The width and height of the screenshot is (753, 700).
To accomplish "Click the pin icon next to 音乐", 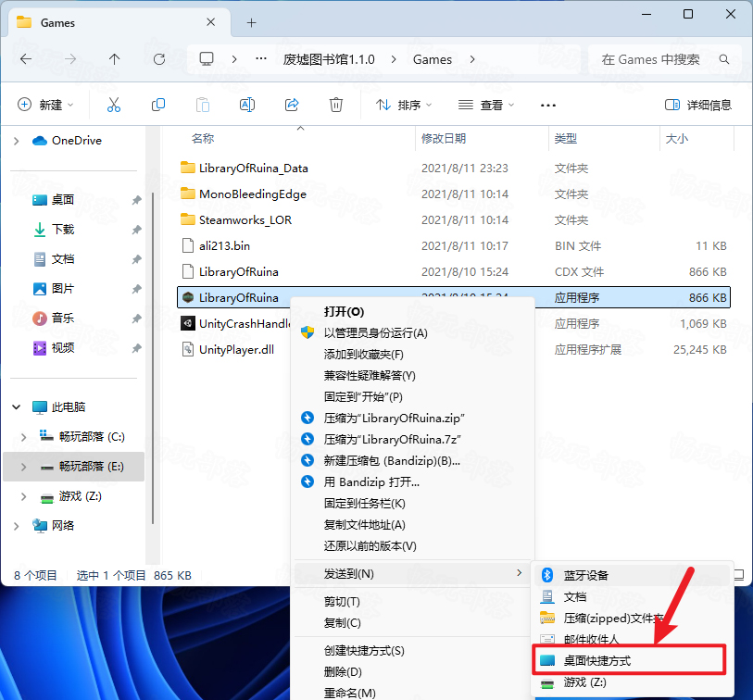I will click(136, 319).
